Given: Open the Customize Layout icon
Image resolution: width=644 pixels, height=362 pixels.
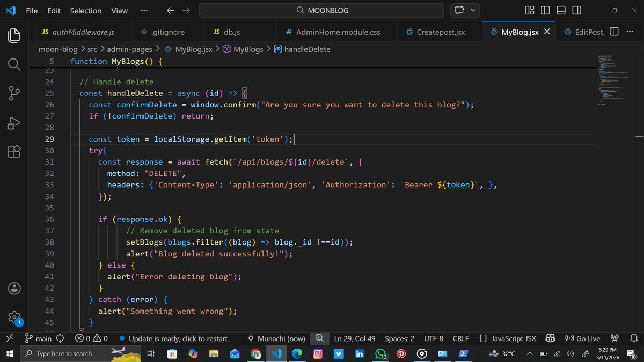Looking at the screenshot, I should click(x=529, y=10).
